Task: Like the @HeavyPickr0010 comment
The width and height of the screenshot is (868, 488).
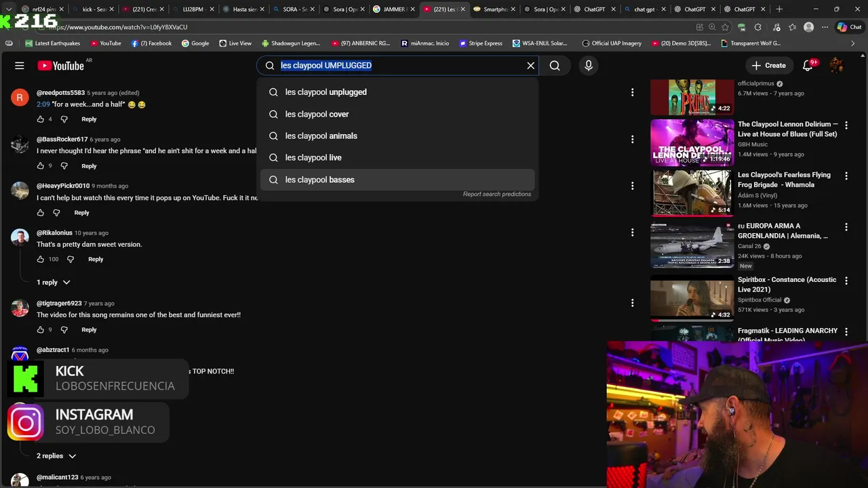Action: coord(41,213)
